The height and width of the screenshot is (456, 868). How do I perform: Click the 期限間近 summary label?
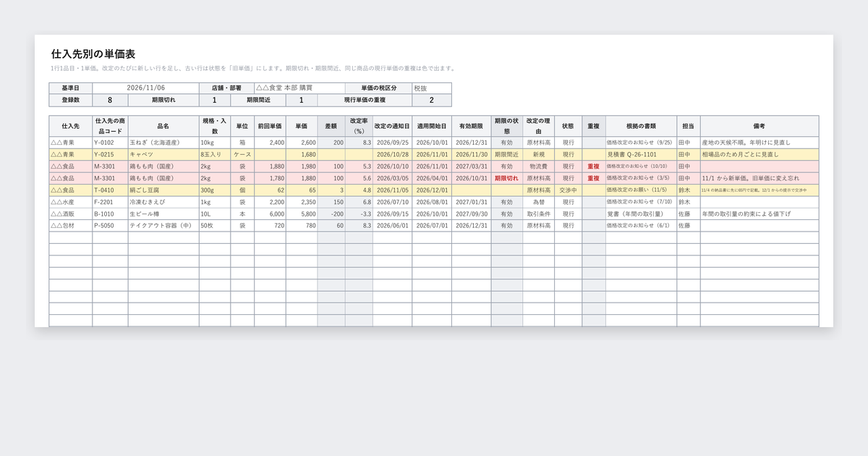click(x=258, y=101)
